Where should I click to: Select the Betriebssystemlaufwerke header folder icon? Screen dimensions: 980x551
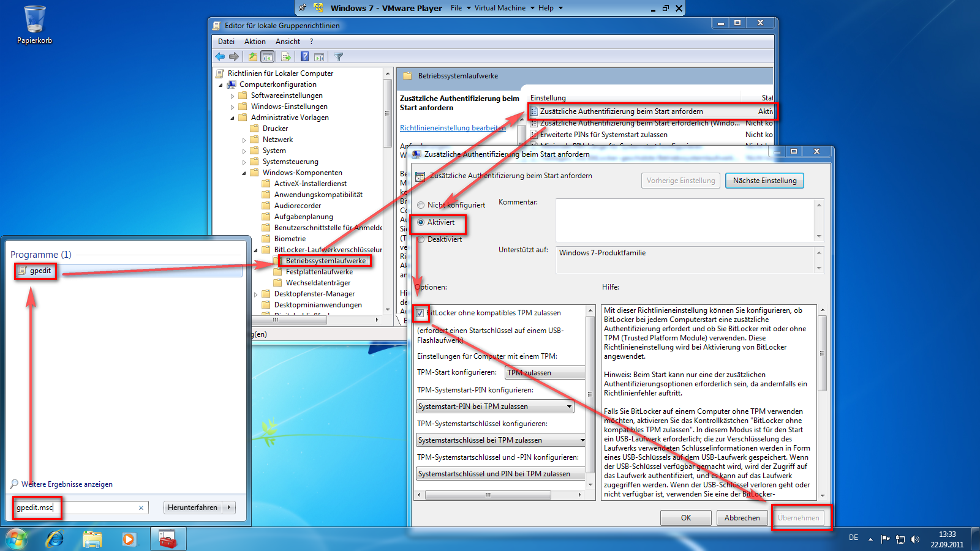[407, 76]
